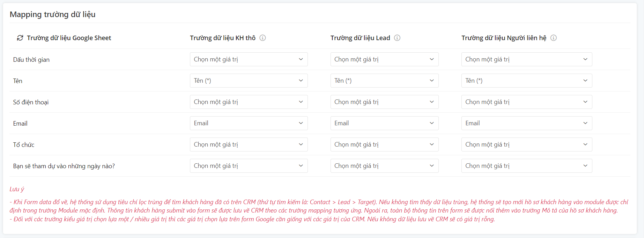Expand KH thô dropdown in Tên row
Image resolution: width=644 pixels, height=238 pixels.
click(x=249, y=81)
